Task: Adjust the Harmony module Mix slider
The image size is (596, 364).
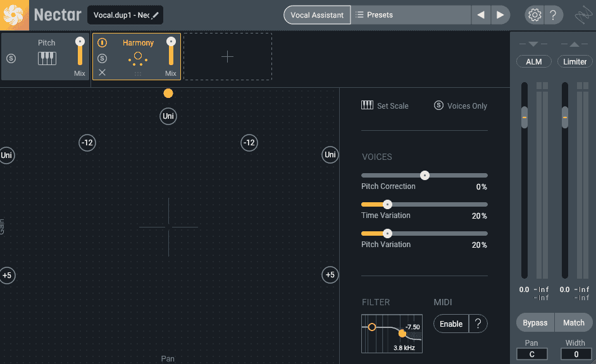Action: [171, 51]
